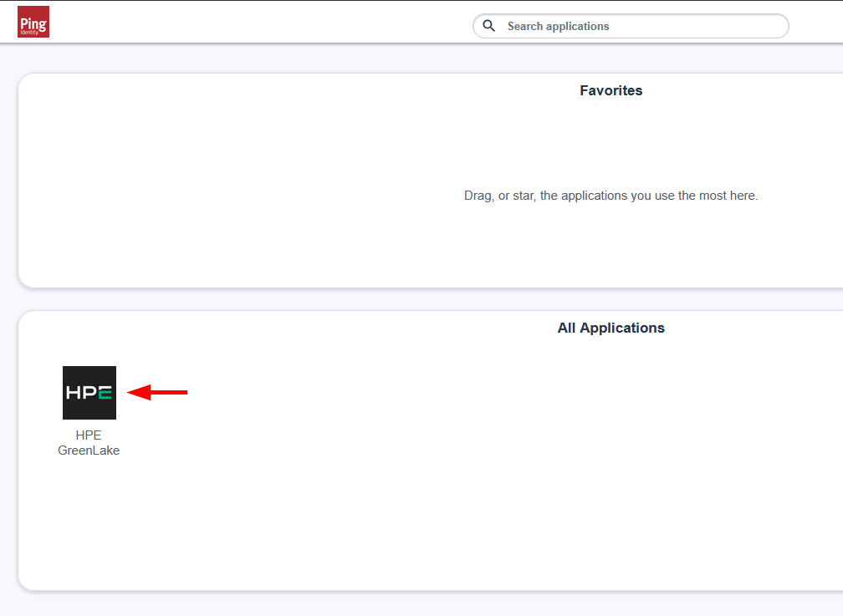Click the word 'GreenLake' under the tile
This screenshot has width=843, height=616.
pos(89,451)
